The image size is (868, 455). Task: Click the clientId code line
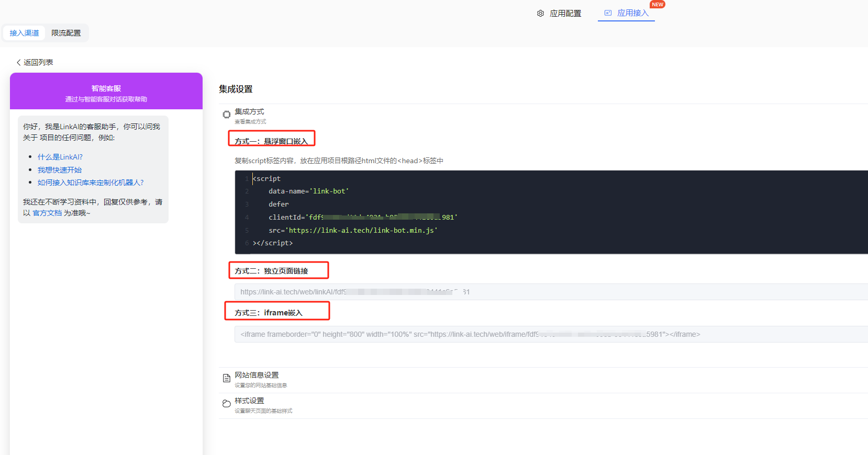click(x=363, y=217)
